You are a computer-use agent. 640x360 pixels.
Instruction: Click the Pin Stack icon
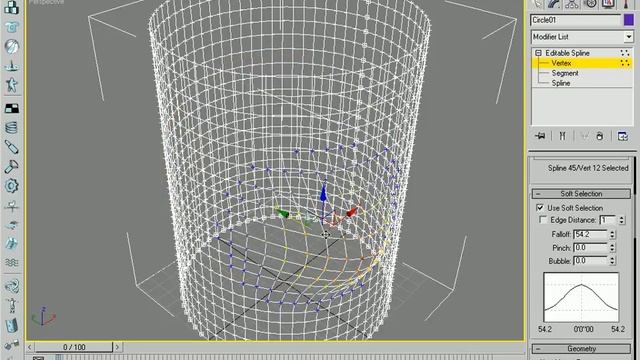pyautogui.click(x=540, y=136)
